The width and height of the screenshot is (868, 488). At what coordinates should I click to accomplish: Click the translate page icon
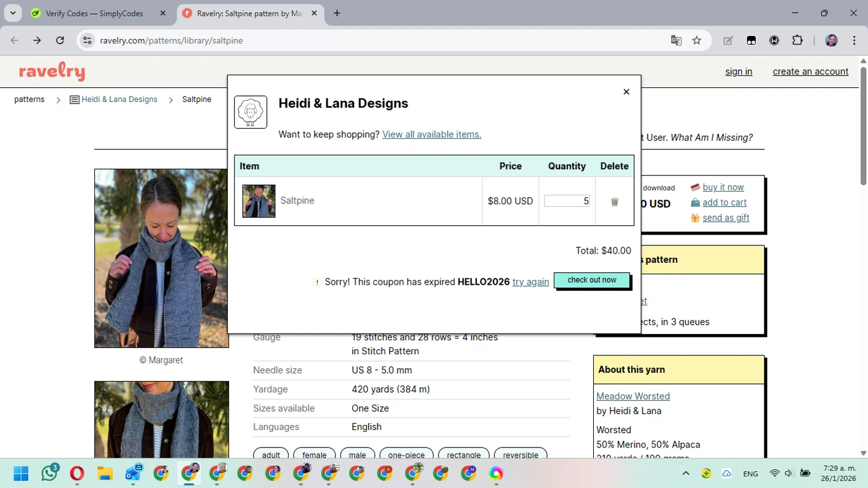coord(676,41)
